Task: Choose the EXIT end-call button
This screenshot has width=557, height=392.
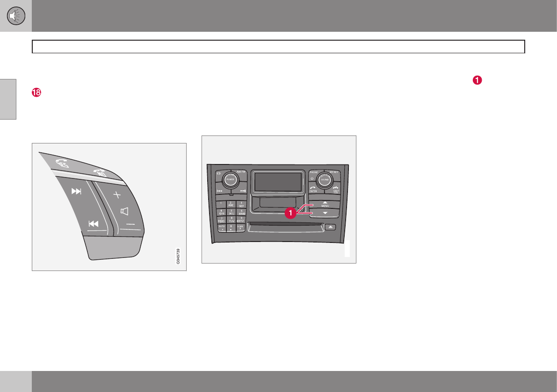Action: pyautogui.click(x=336, y=189)
